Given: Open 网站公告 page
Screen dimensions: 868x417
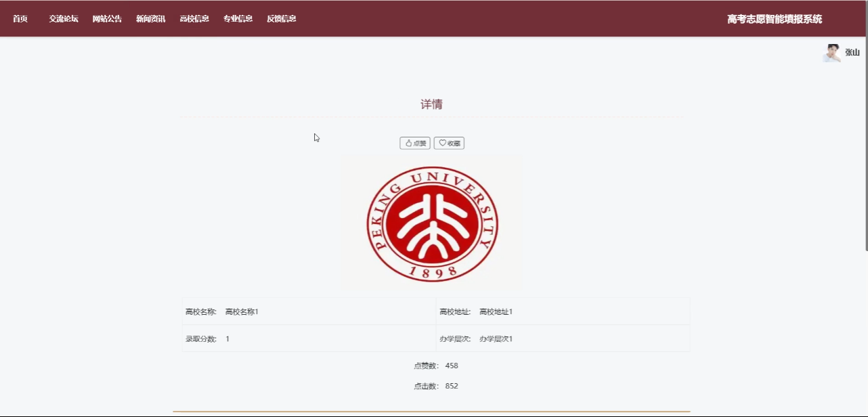Looking at the screenshot, I should tap(107, 19).
